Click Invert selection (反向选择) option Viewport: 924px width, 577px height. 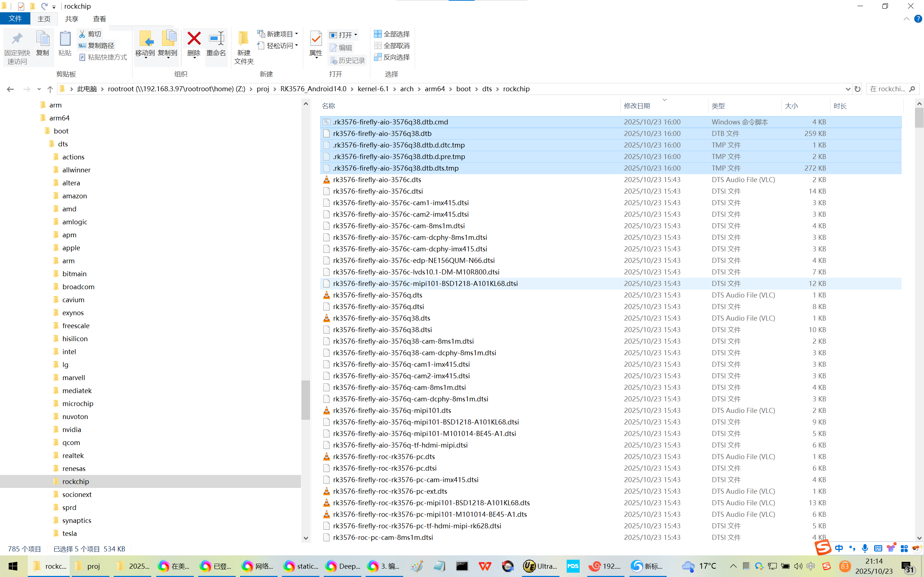click(392, 57)
